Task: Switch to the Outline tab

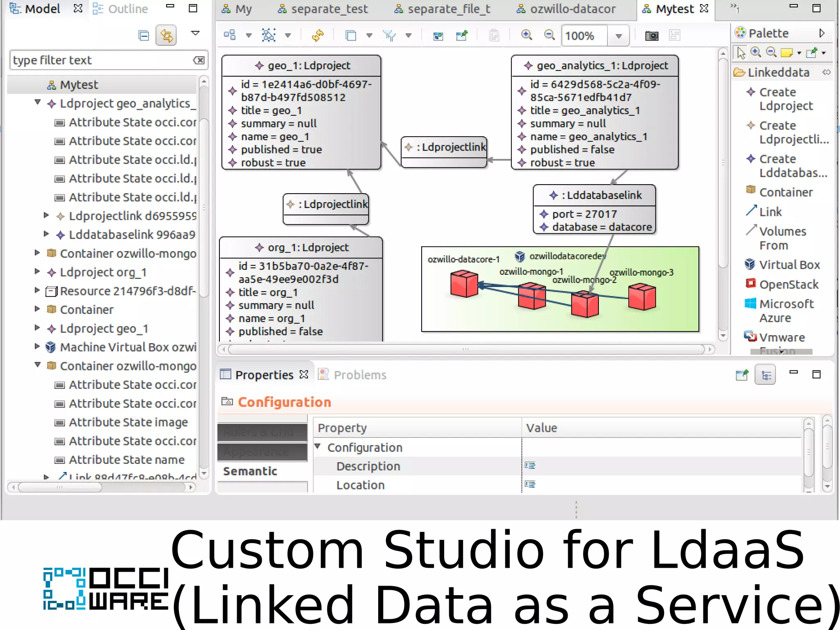Action: coord(120,9)
